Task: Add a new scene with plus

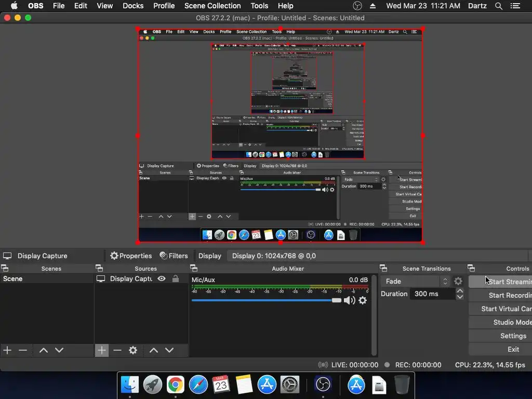Action: point(7,350)
